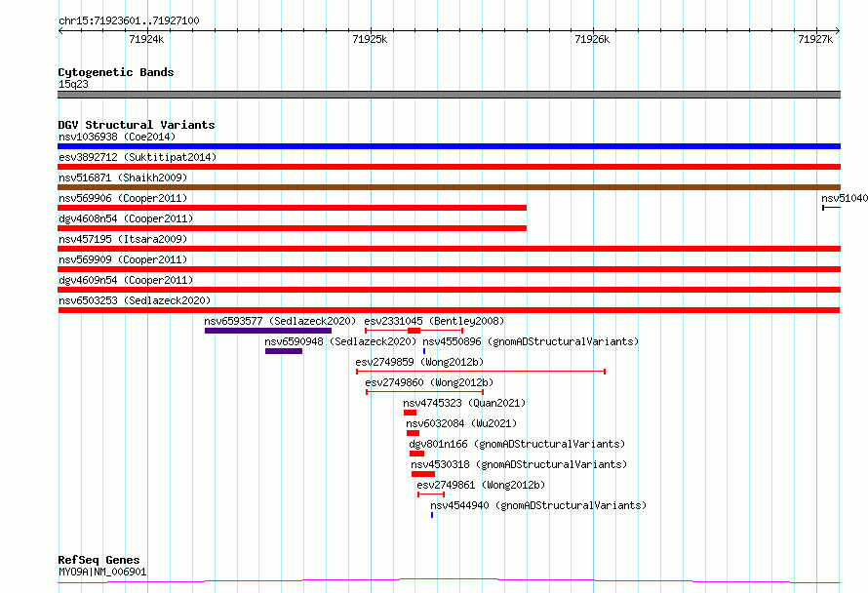Select dgv4609n54 (Cooper2011) variant label

126,280
